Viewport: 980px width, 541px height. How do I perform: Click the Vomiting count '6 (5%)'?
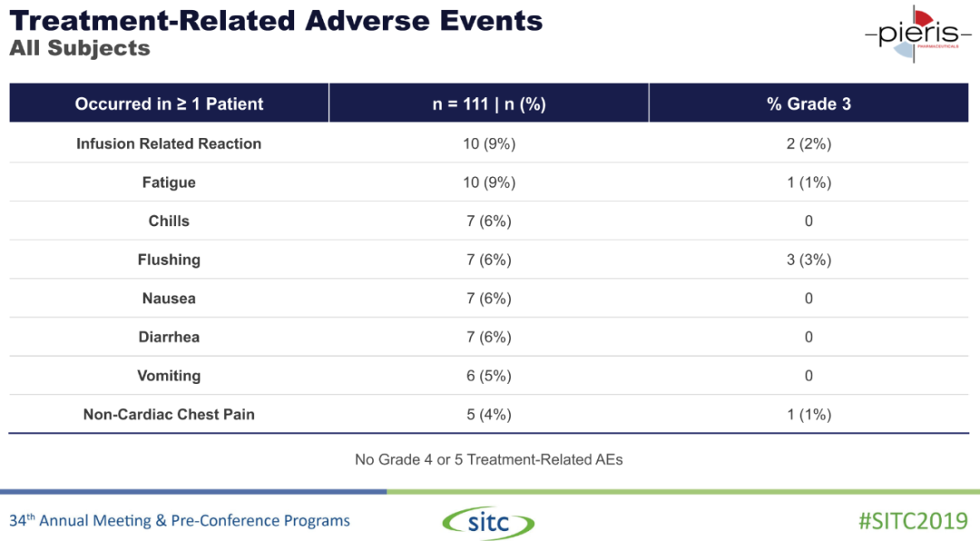(x=488, y=376)
